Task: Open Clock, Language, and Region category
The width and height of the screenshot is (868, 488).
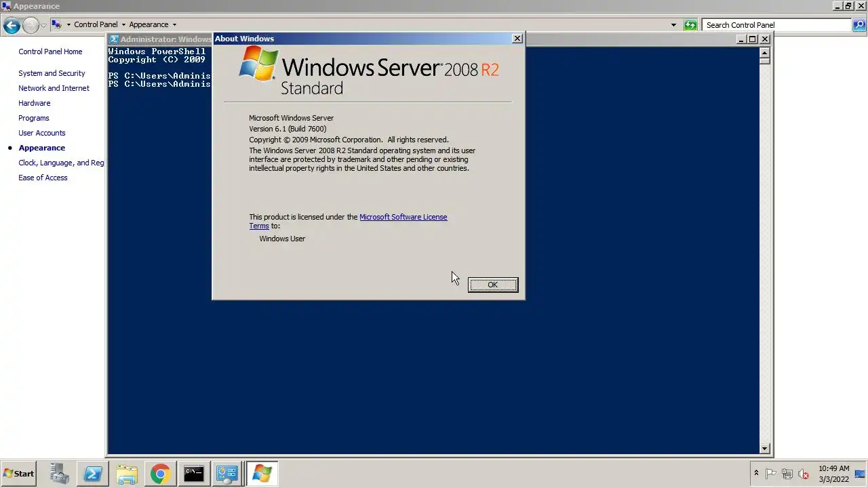Action: tap(61, 163)
